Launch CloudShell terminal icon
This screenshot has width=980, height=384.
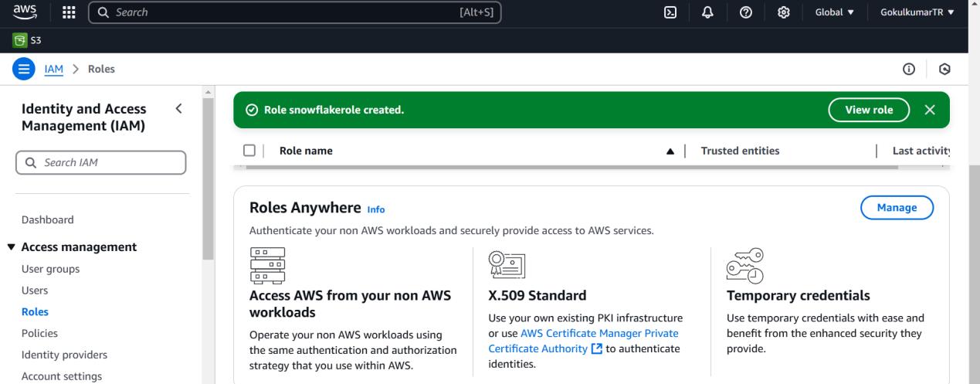click(x=671, y=12)
